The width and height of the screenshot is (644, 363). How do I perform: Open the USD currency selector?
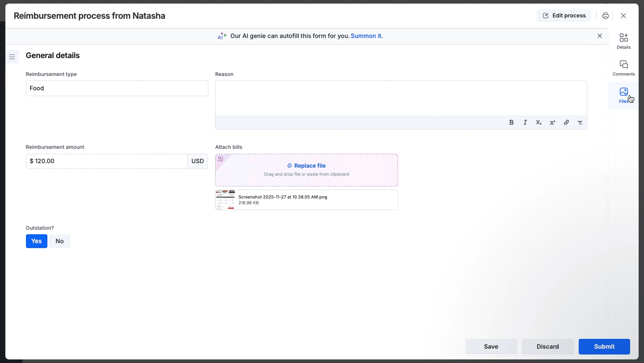coord(198,161)
